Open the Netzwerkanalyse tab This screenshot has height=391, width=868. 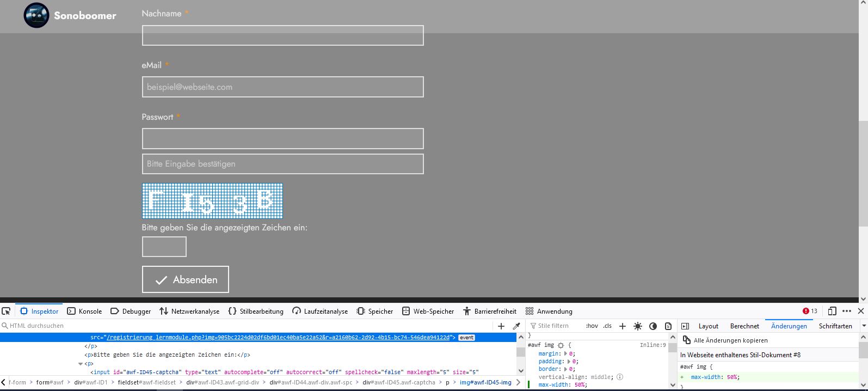click(x=189, y=311)
